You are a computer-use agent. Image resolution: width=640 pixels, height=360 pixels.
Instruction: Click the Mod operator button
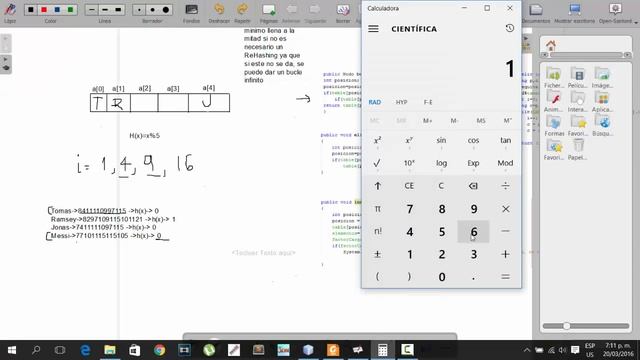tap(505, 163)
